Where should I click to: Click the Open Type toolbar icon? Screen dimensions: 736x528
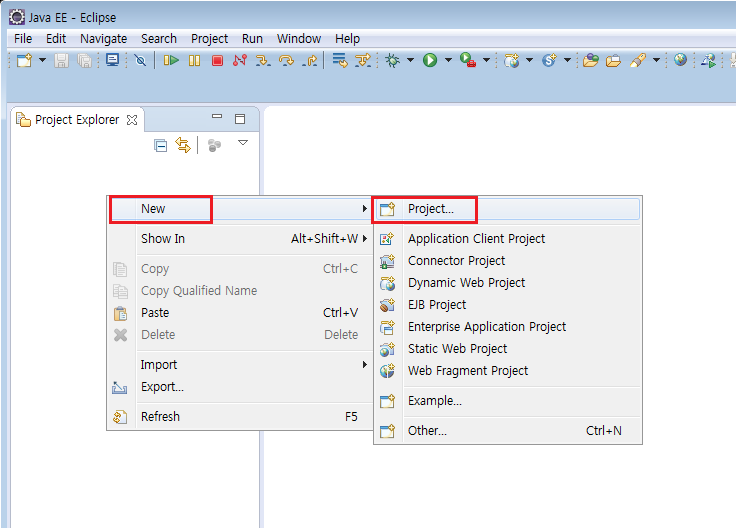590,60
